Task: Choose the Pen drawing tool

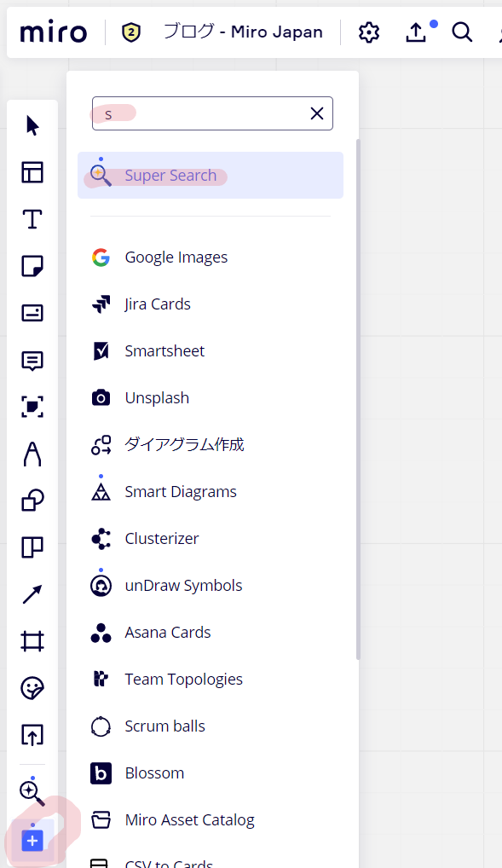Action: point(32,454)
